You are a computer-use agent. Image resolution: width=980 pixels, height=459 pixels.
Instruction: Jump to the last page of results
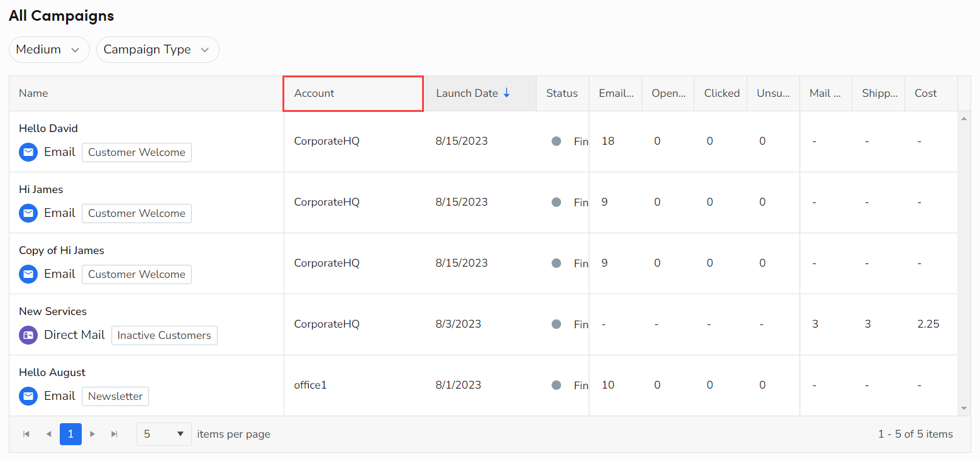point(114,434)
